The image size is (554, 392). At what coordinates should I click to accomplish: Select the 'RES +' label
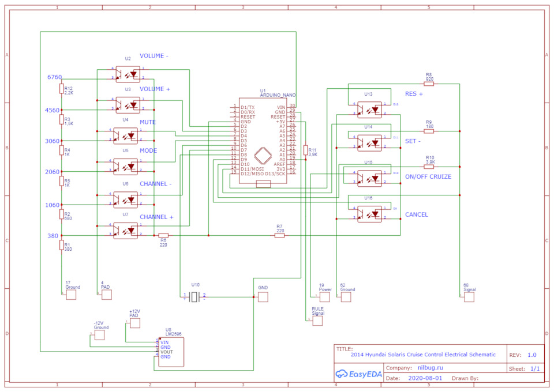point(414,94)
